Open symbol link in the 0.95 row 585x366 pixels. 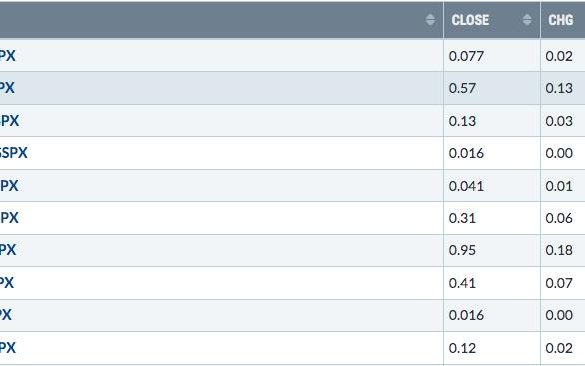click(x=8, y=250)
